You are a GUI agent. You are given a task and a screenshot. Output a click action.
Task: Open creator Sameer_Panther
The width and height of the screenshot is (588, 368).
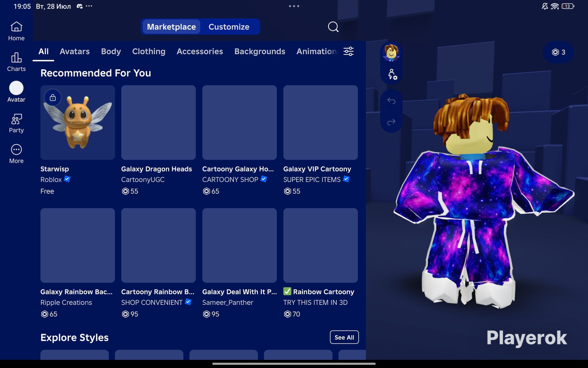pos(228,302)
